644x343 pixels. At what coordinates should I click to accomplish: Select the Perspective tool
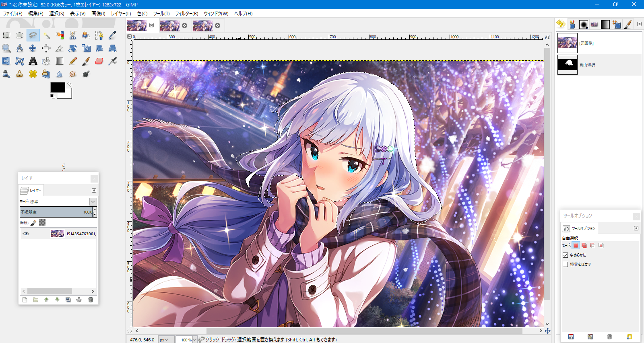click(x=113, y=48)
